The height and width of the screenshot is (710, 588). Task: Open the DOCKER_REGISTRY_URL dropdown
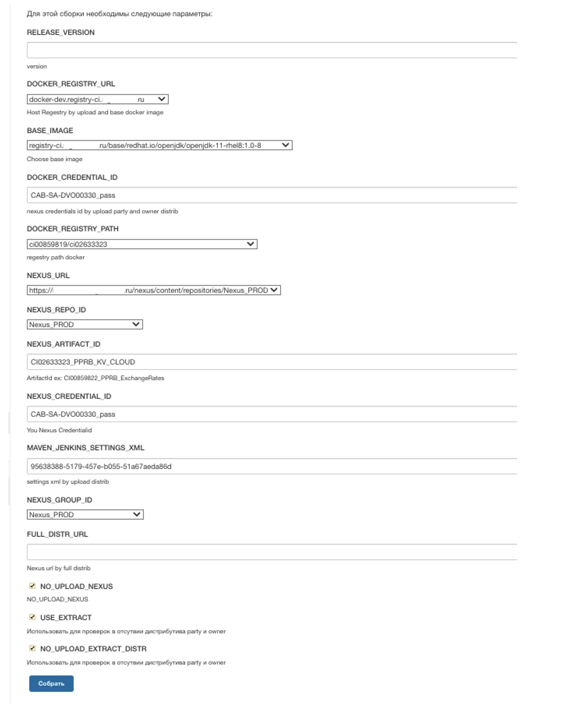(x=97, y=99)
